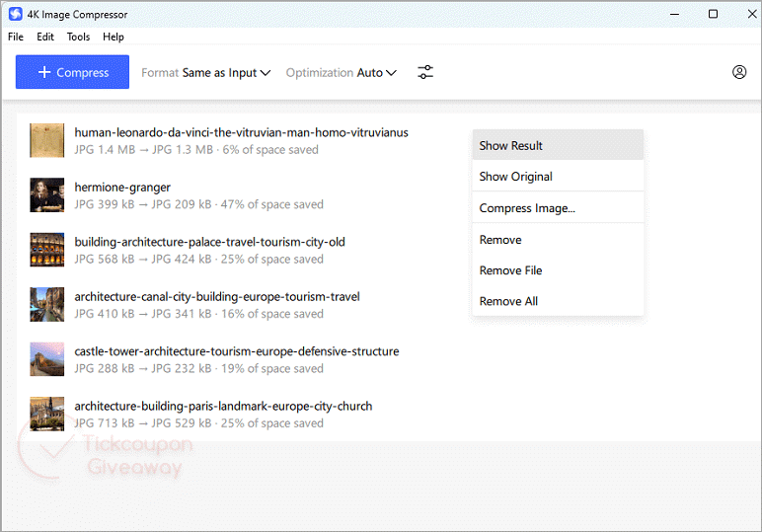Click the hermione-granger thumbnail

(x=46, y=195)
